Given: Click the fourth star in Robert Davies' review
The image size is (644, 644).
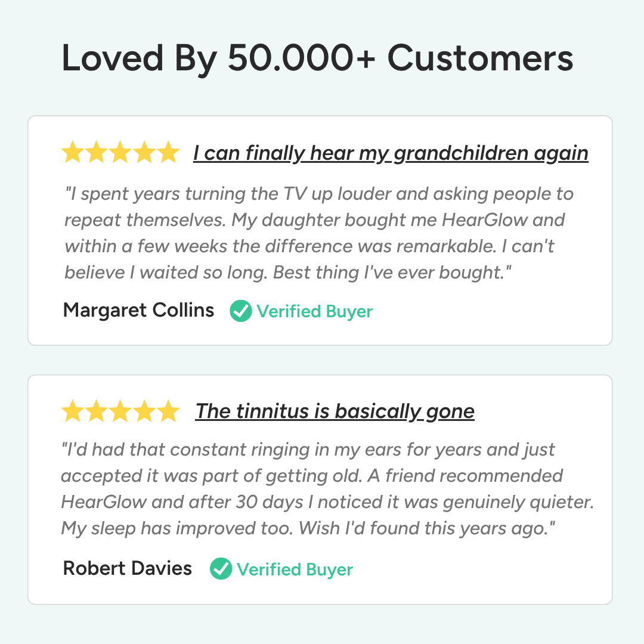Looking at the screenshot, I should click(x=144, y=411).
